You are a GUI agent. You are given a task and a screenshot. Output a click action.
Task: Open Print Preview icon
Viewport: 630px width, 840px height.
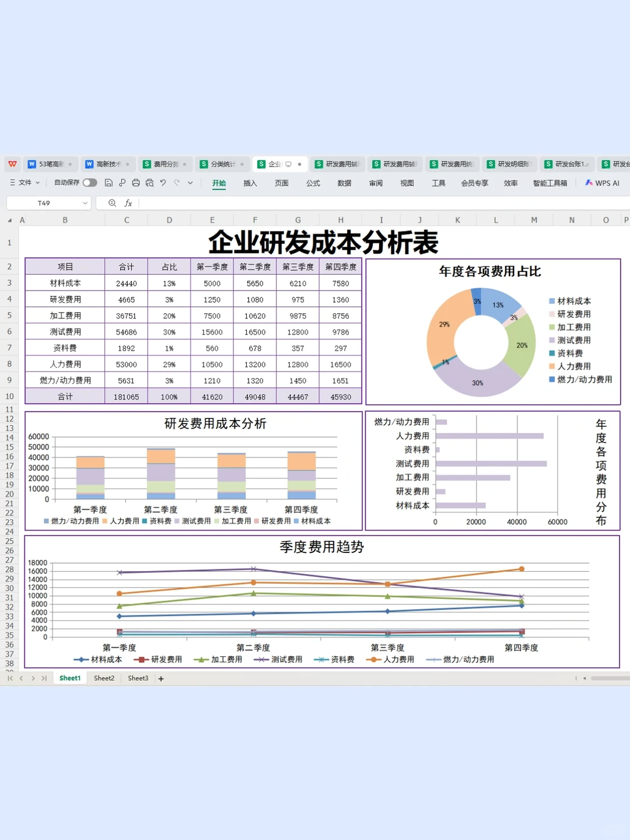149,183
